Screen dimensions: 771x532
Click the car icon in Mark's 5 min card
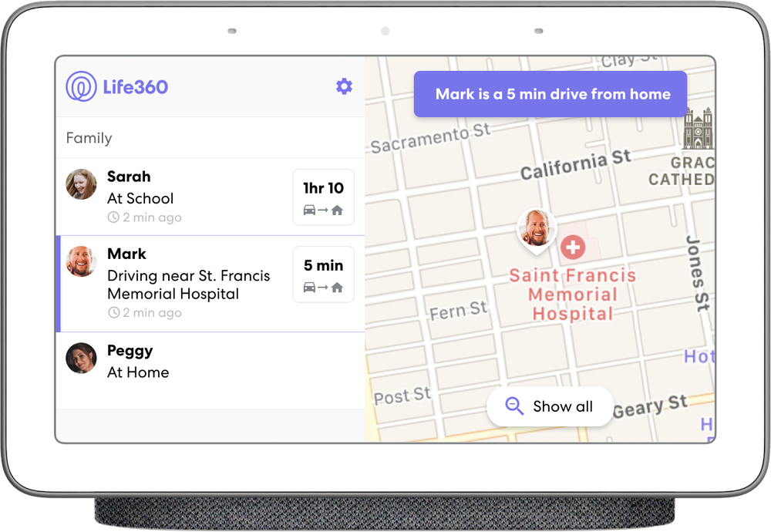(309, 287)
